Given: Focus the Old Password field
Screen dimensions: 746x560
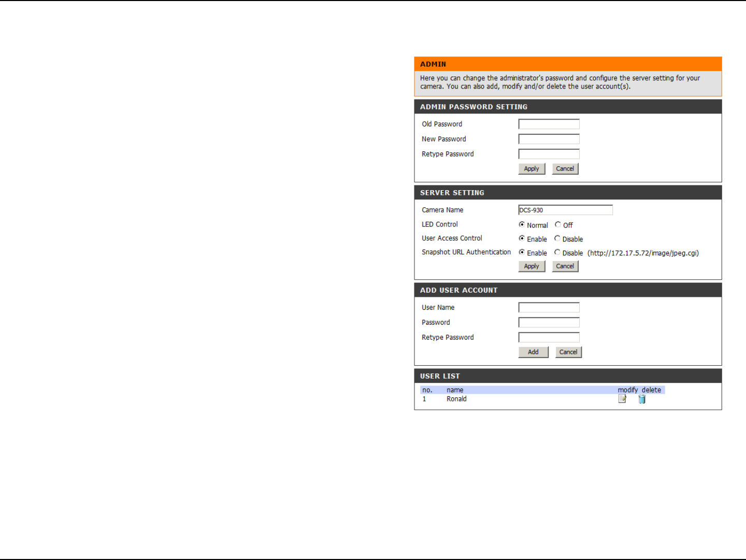Looking at the screenshot, I should pyautogui.click(x=549, y=124).
